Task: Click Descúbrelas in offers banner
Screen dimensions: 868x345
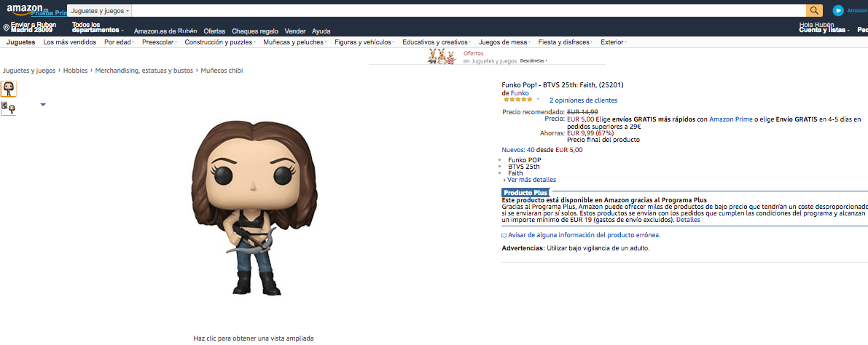Action: coord(533,61)
